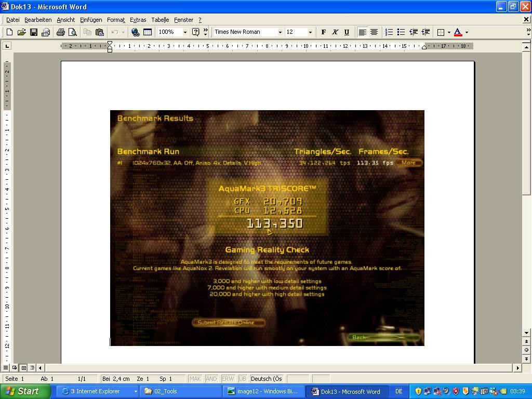
Task: Close the document with the menu-bar X
Action: (x=526, y=20)
